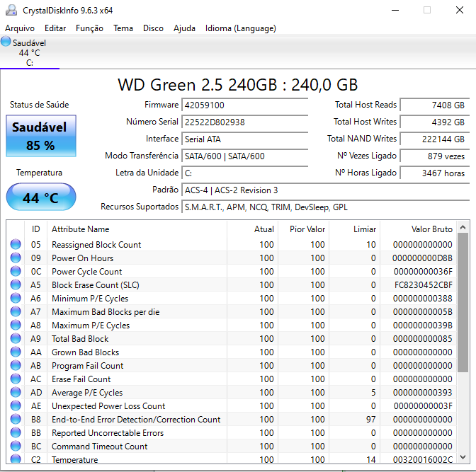Click status orb for Program Fail Count
This screenshot has width=476, height=472.
tap(16, 365)
